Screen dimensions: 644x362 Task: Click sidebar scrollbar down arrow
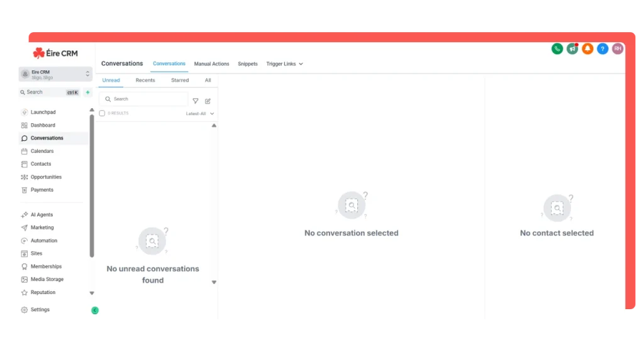coord(92,293)
